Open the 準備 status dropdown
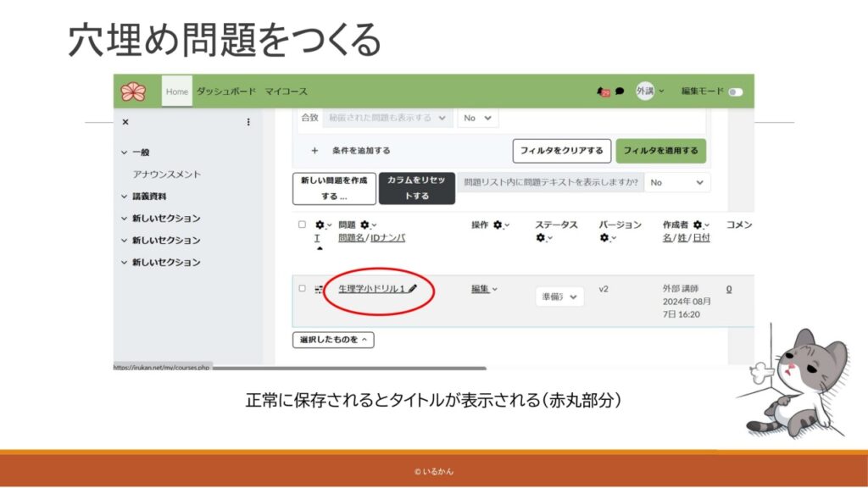Viewport: 868px width, 488px height. (x=559, y=297)
